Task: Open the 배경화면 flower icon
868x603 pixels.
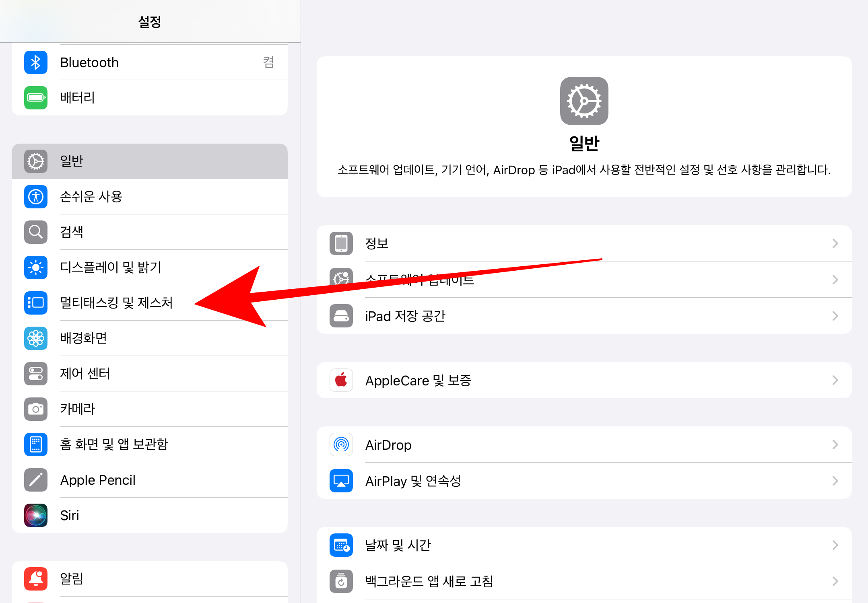Action: 36,338
